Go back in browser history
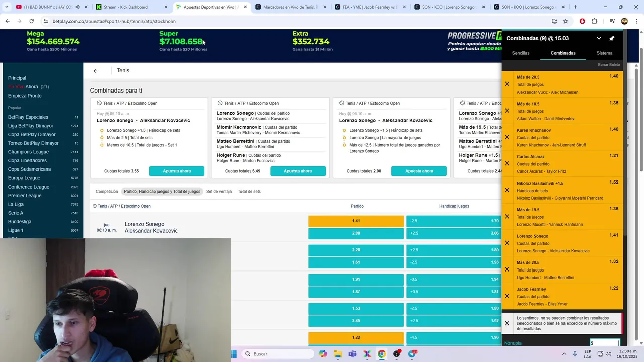The height and width of the screenshot is (362, 644). pos(7,21)
